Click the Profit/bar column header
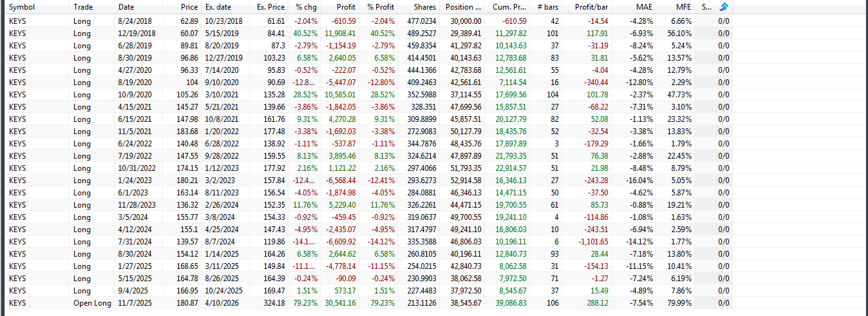 tap(591, 8)
